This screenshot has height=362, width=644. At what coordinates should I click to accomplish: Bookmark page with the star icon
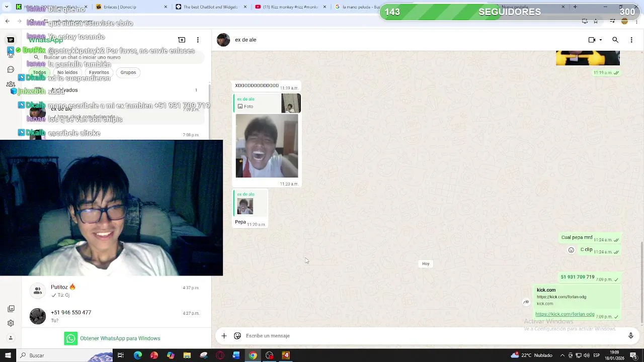[x=596, y=21]
